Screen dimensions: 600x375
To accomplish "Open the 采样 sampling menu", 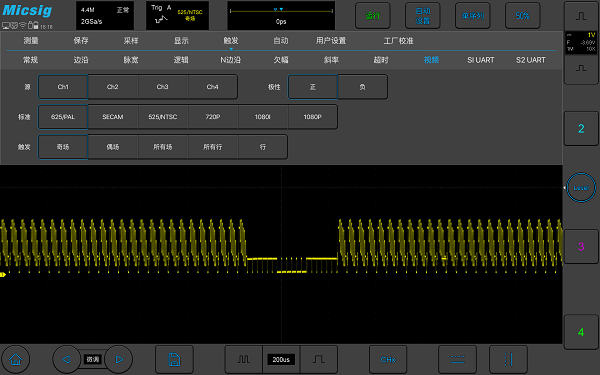I will point(131,41).
